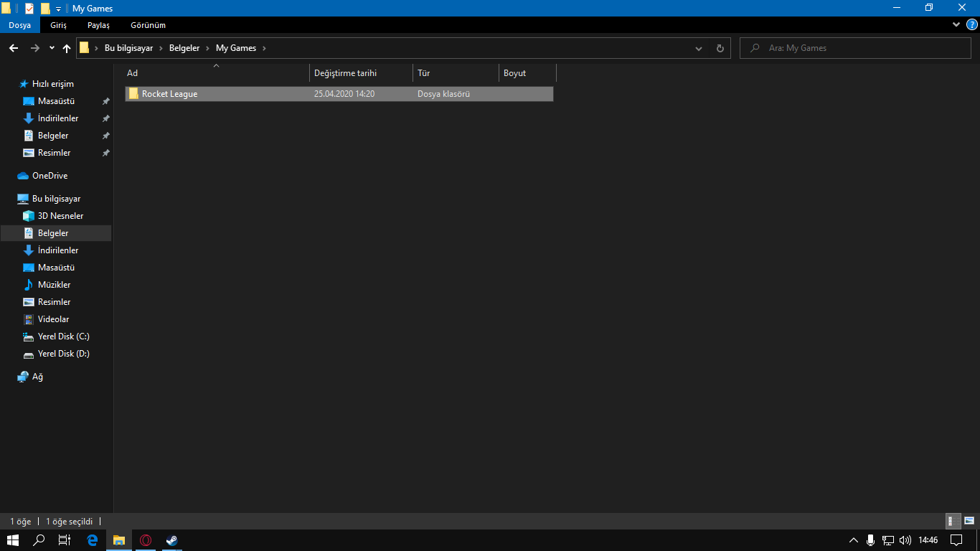Refresh the My Games folder view

coord(720,48)
